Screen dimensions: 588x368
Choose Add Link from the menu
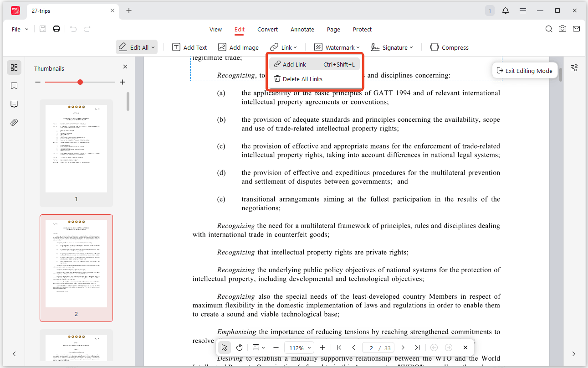314,64
